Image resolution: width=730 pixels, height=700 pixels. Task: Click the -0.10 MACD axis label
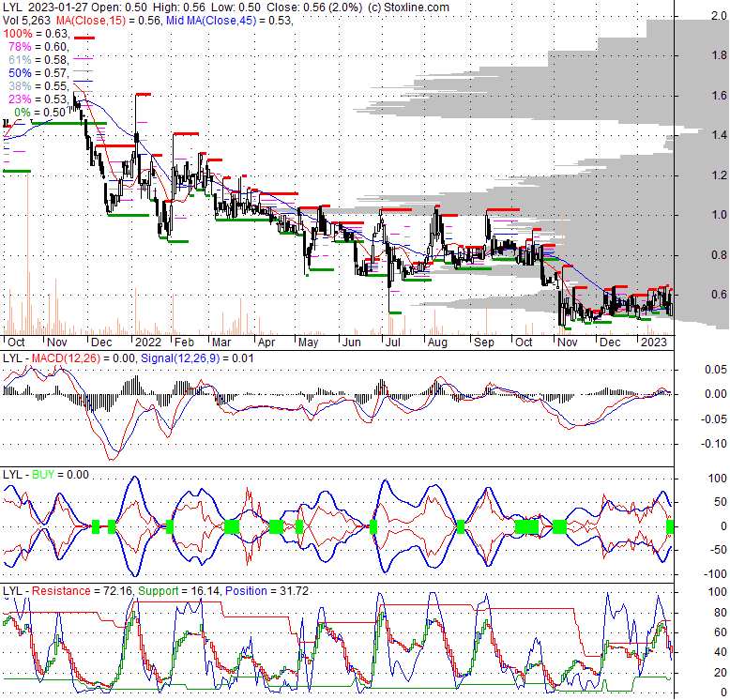coord(714,444)
